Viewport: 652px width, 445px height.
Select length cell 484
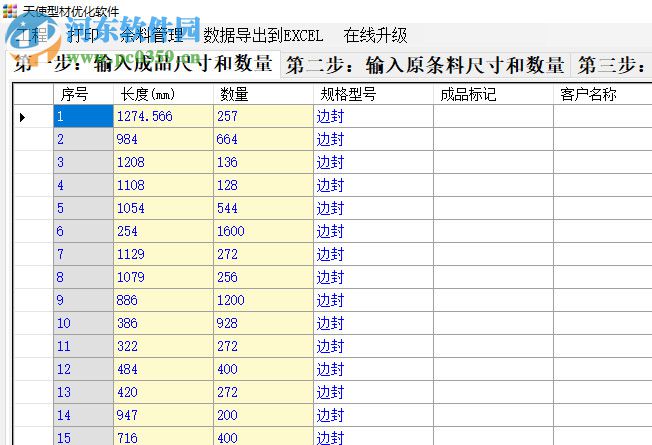[x=163, y=369]
